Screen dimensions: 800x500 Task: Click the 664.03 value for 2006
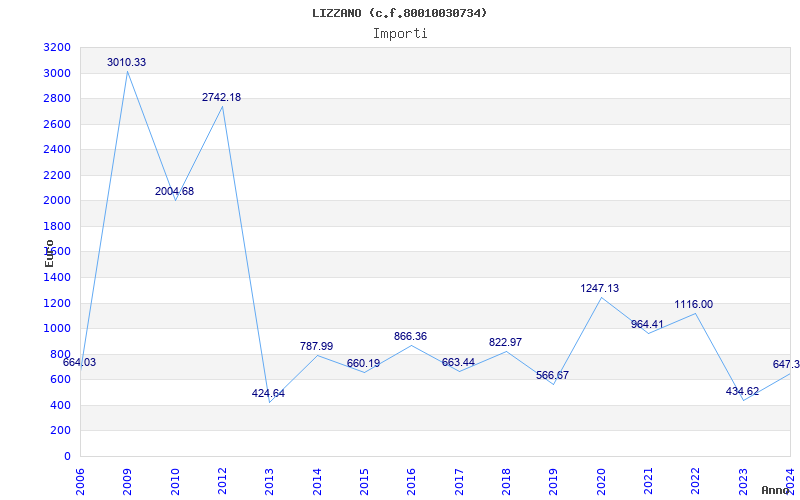coord(79,362)
